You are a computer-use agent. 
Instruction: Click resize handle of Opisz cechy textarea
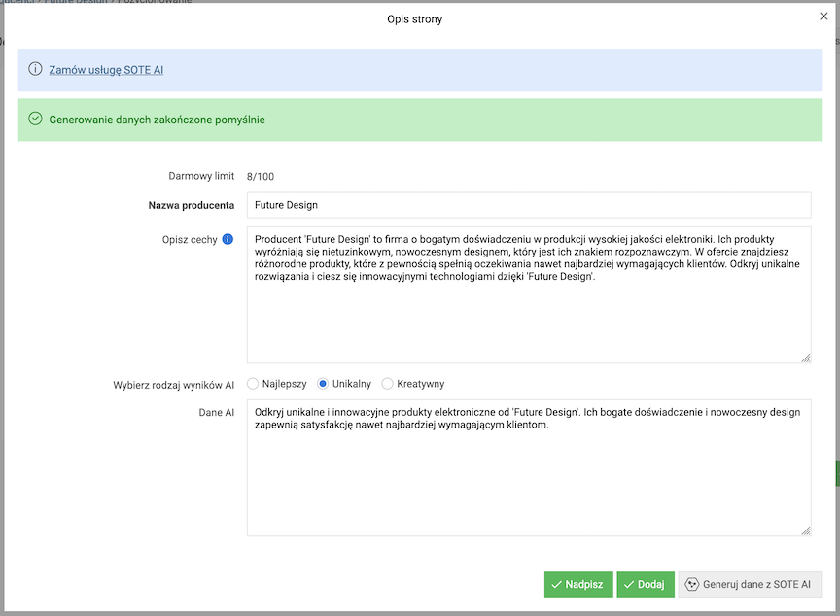tap(806, 359)
